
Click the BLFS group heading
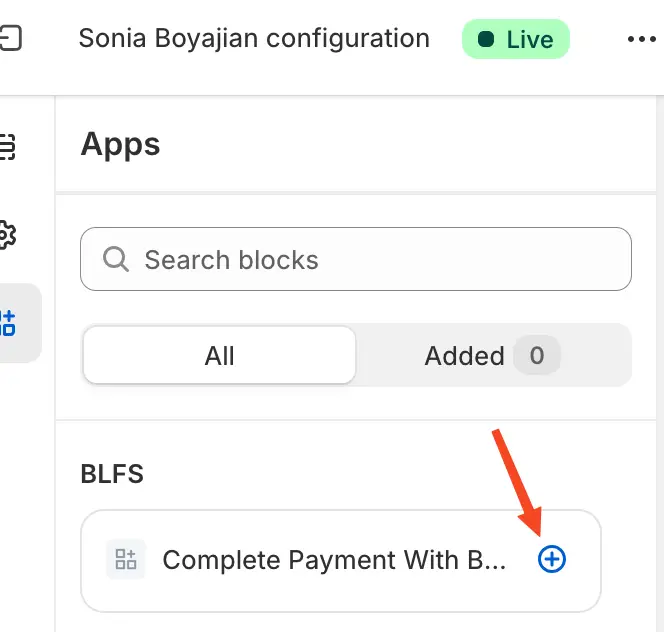tap(112, 474)
